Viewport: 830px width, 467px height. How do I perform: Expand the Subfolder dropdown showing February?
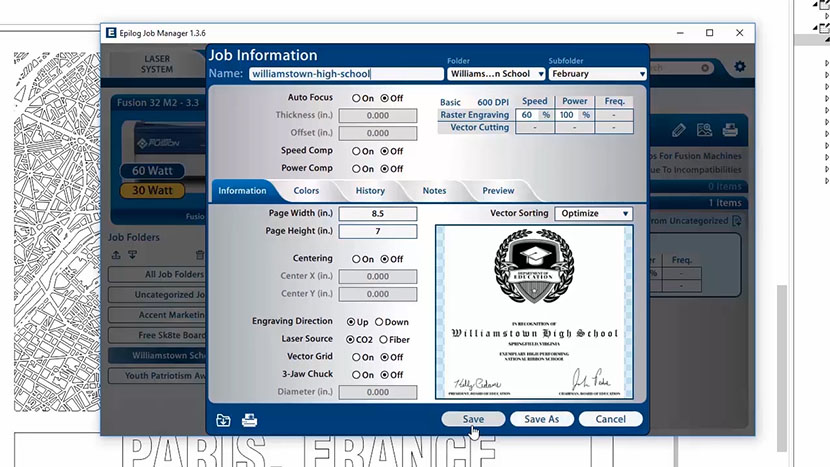pyautogui.click(x=597, y=74)
